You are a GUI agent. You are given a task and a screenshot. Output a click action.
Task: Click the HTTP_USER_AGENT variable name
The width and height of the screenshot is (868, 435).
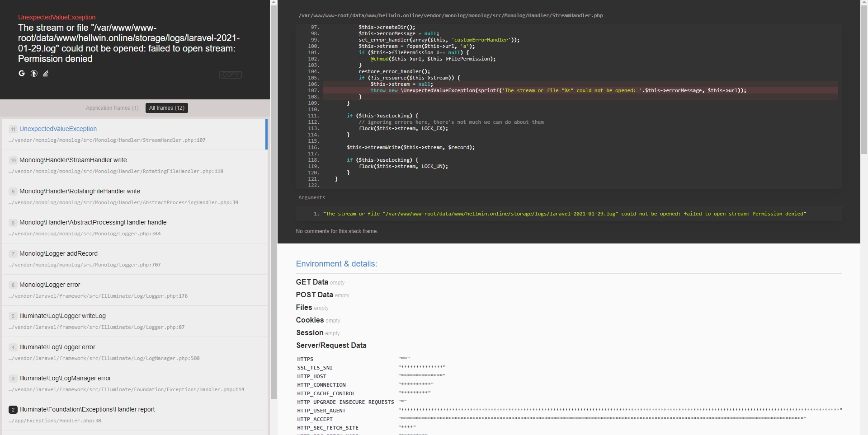(x=321, y=411)
